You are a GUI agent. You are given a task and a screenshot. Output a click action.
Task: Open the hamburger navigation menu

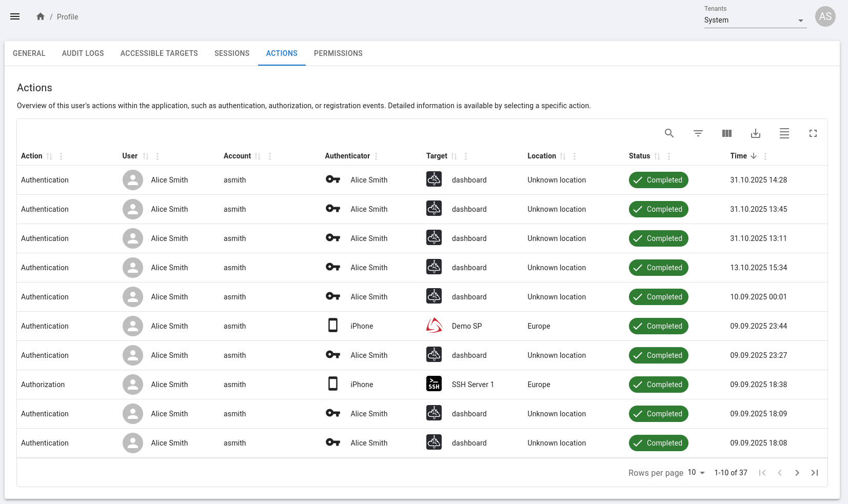click(15, 16)
